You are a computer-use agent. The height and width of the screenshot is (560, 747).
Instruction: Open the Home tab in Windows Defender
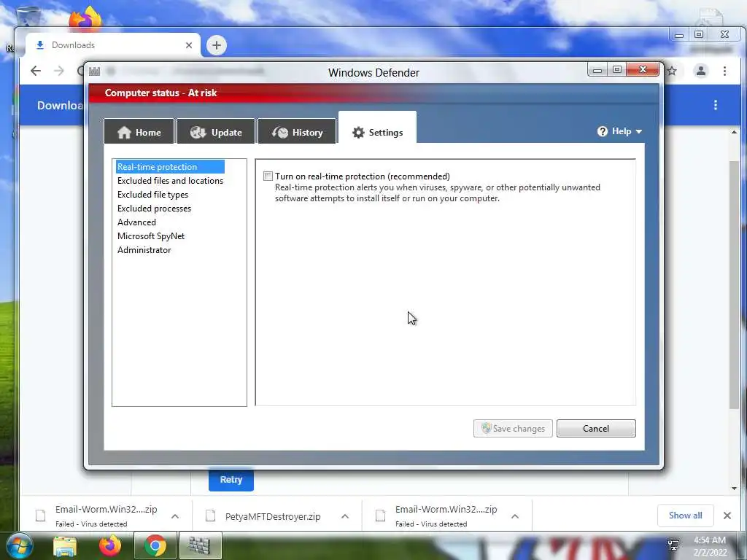[139, 132]
